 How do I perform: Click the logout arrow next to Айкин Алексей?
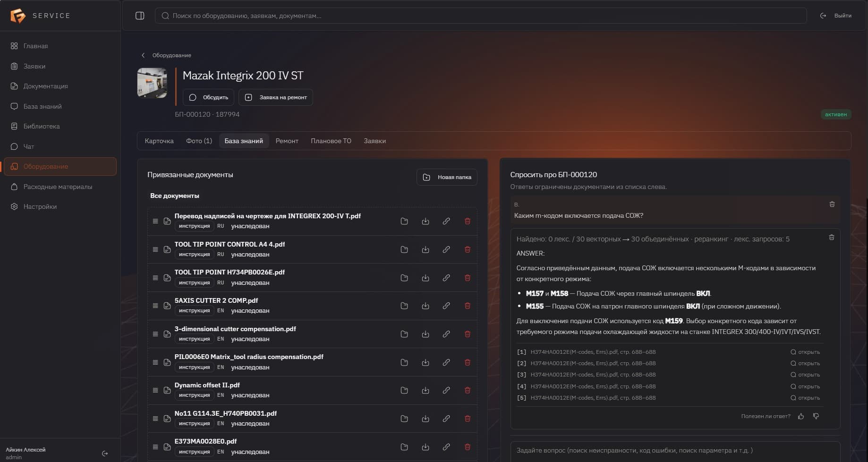[105, 453]
